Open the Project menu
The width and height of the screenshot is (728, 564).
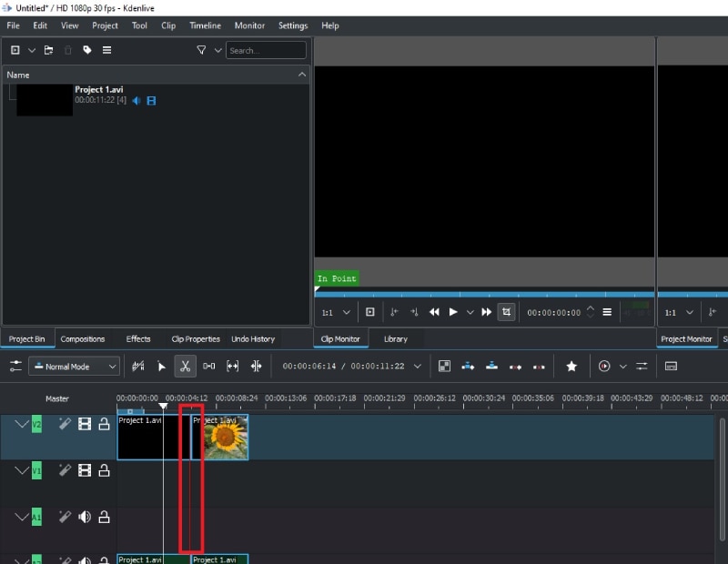point(105,25)
